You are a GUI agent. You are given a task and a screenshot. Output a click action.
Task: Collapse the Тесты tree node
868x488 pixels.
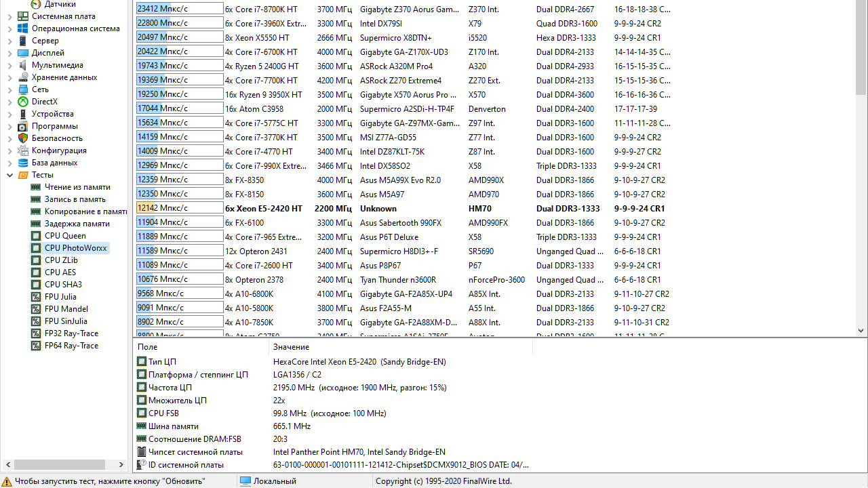point(10,175)
